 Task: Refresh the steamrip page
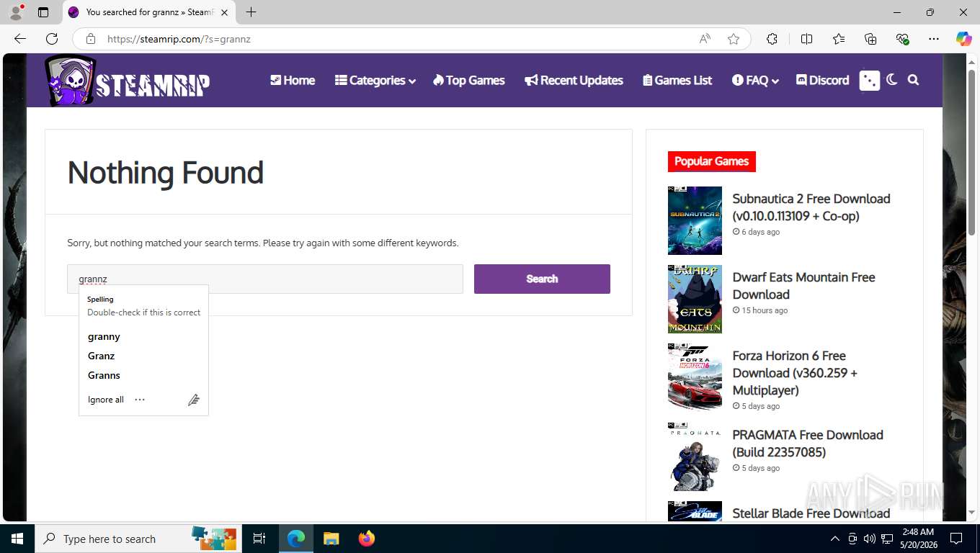pyautogui.click(x=52, y=39)
